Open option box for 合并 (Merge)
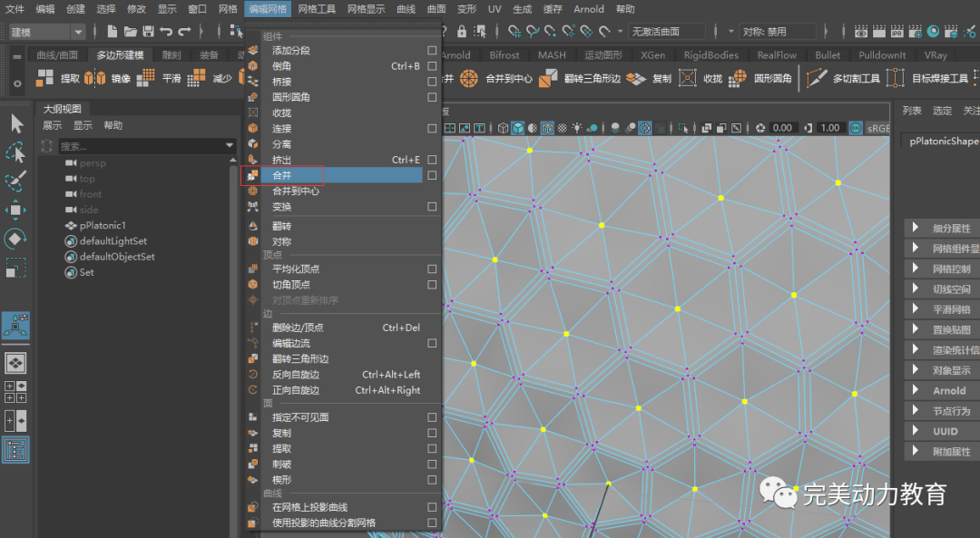 tap(432, 175)
